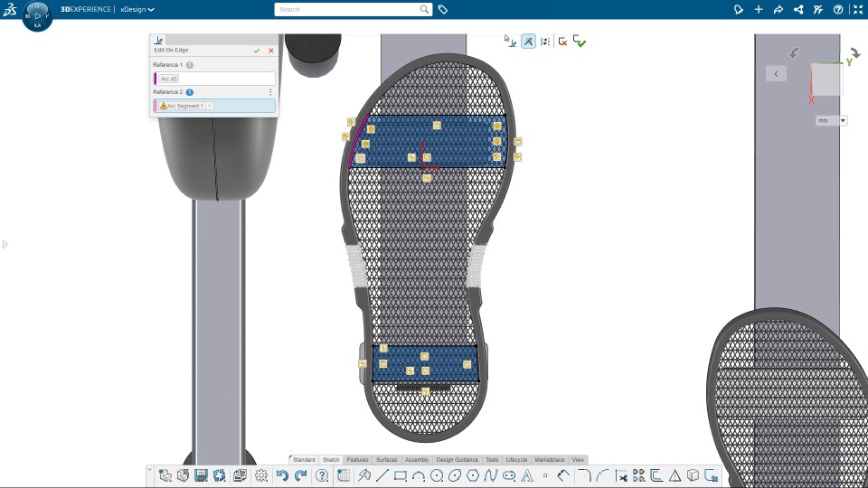
Task: Open the add (plus) menu in top bar
Action: [759, 9]
